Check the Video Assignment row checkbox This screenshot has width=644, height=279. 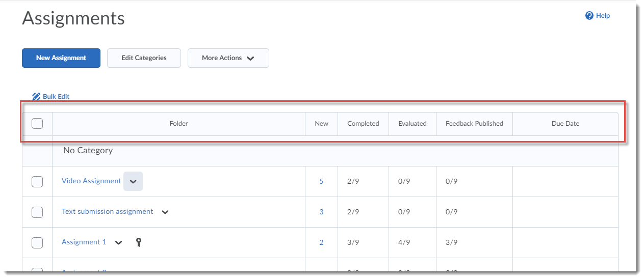point(37,181)
